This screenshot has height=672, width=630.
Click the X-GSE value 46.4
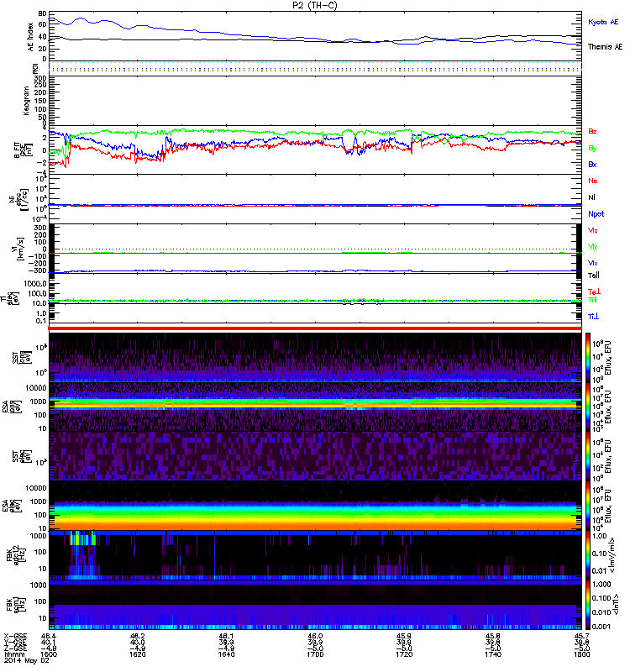click(49, 636)
